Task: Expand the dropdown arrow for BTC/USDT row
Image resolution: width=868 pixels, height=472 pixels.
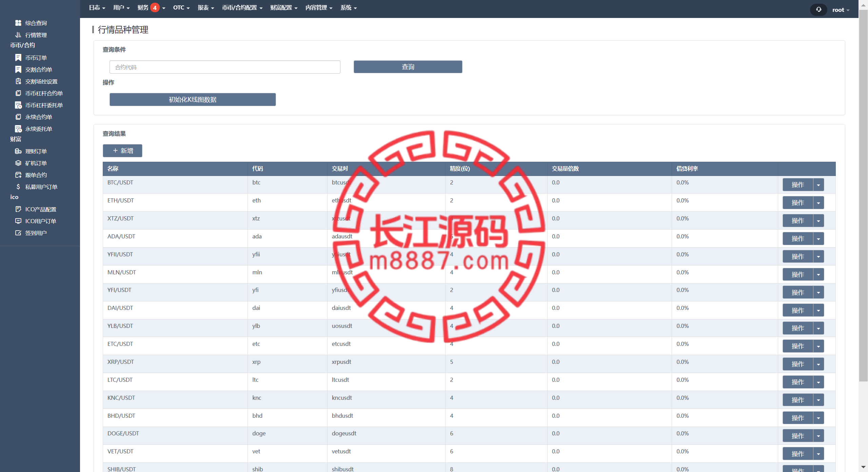Action: point(818,185)
